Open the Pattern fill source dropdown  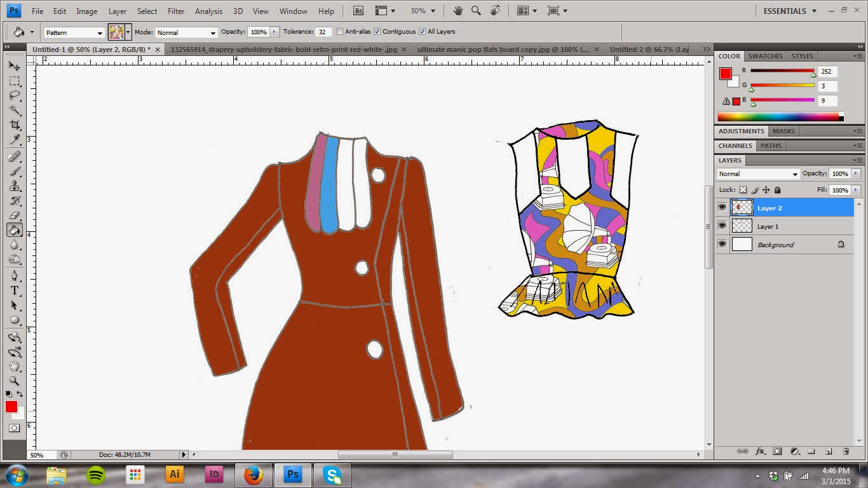point(74,32)
